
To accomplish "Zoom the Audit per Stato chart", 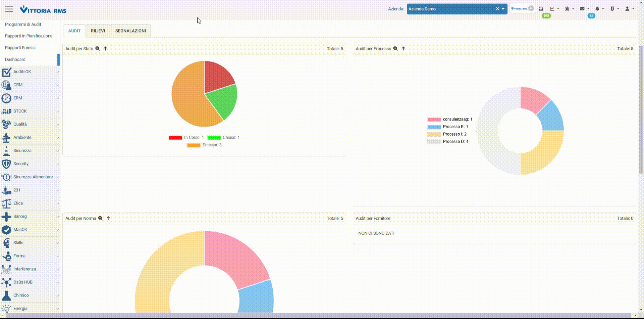I will pos(98,48).
